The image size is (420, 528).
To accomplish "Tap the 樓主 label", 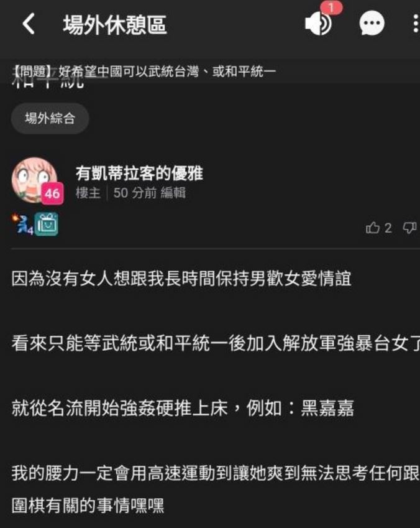I will pos(88,193).
